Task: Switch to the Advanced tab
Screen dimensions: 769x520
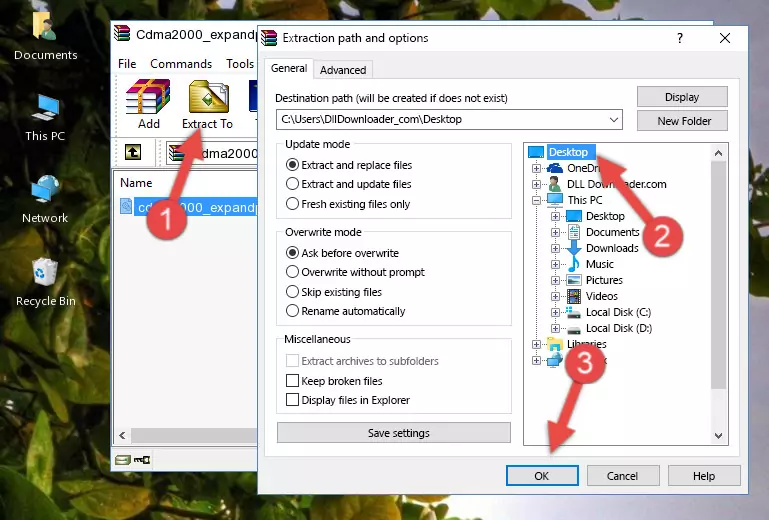Action: tap(343, 70)
